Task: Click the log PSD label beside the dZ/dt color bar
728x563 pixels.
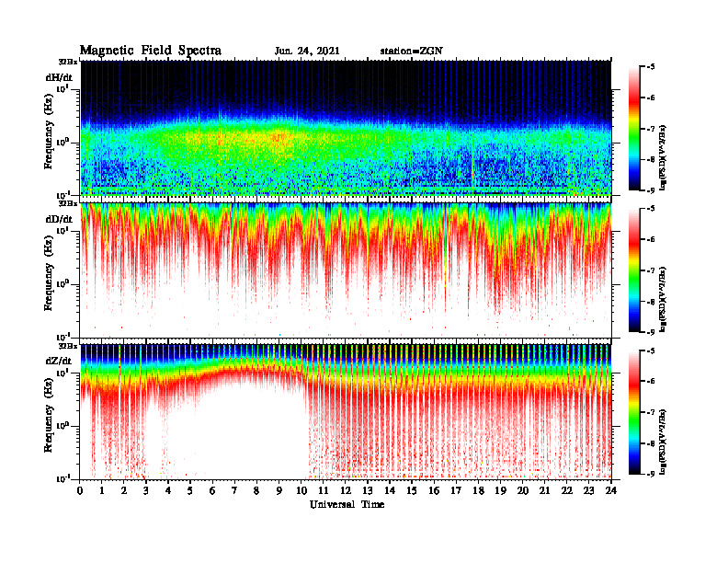Action: click(x=663, y=442)
